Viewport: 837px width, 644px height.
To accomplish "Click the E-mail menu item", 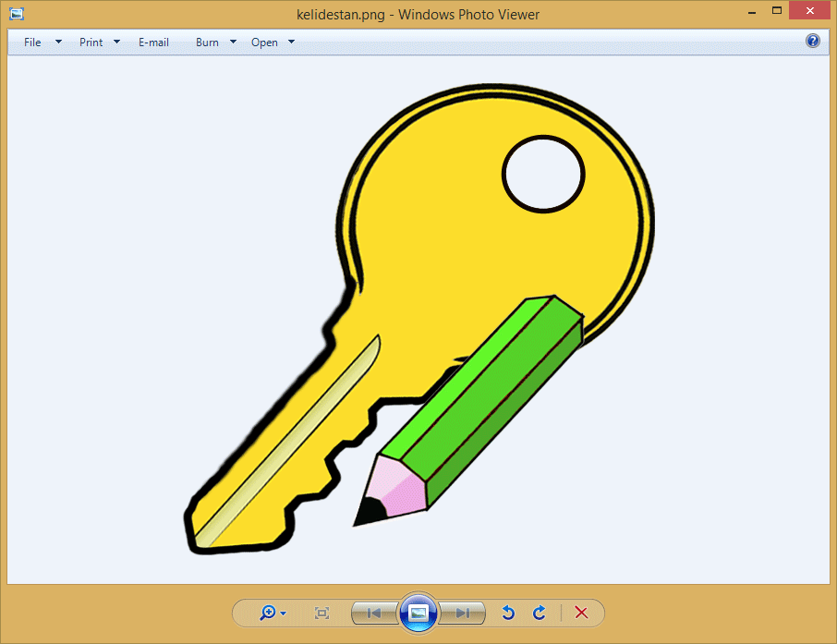I will point(153,43).
